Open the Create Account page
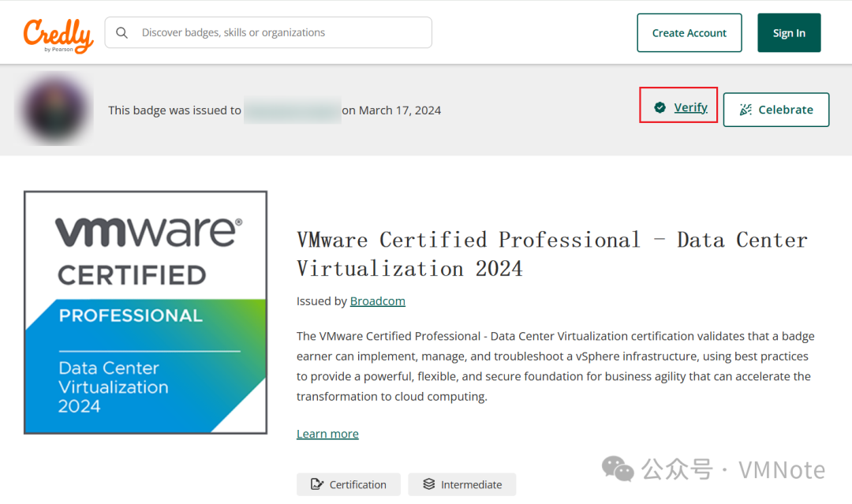The height and width of the screenshot is (504, 852). 689,33
